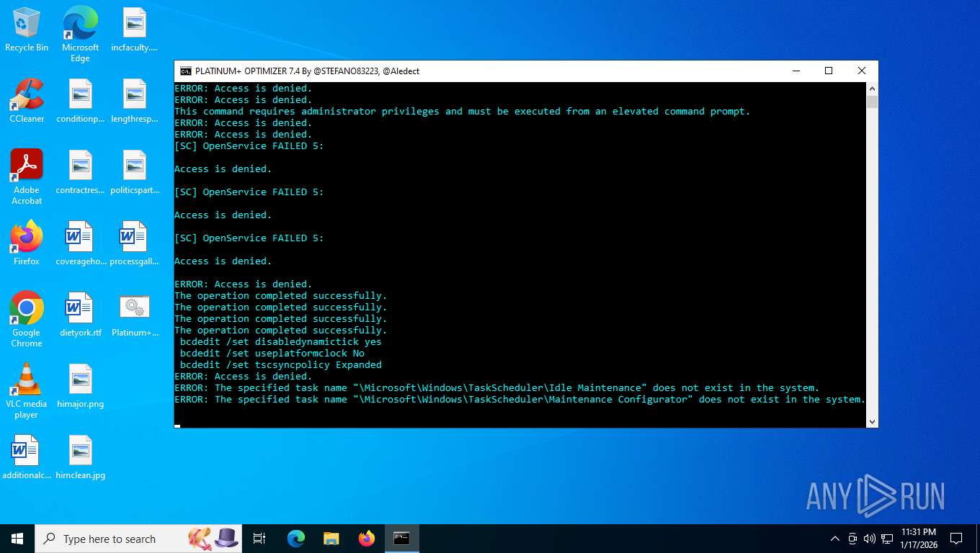Click the Maintenance Configurator task error line
The width and height of the screenshot is (980, 553).
pos(520,400)
